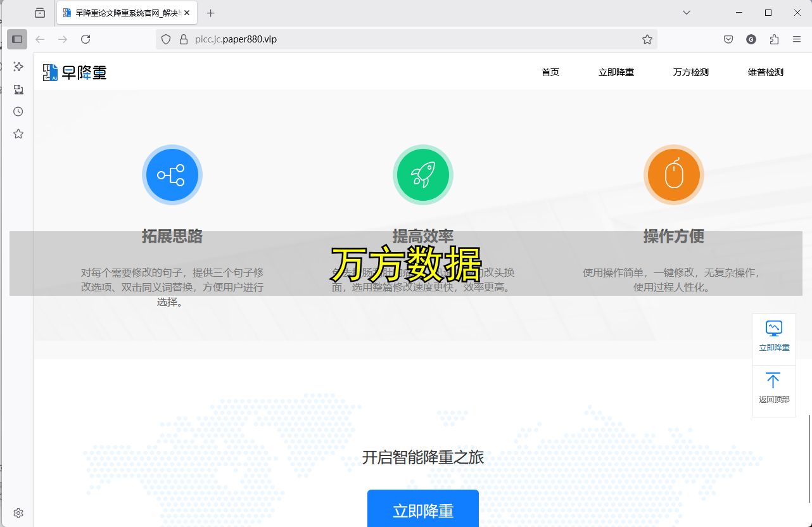812x527 pixels.
Task: Click the address bar URL field
Action: click(x=407, y=39)
